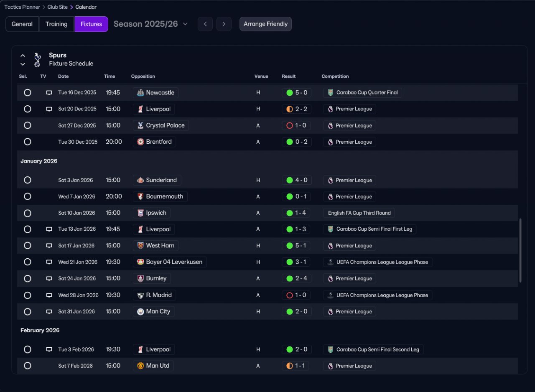Collapse the Spurs fixture schedule up chevron

coord(23,56)
